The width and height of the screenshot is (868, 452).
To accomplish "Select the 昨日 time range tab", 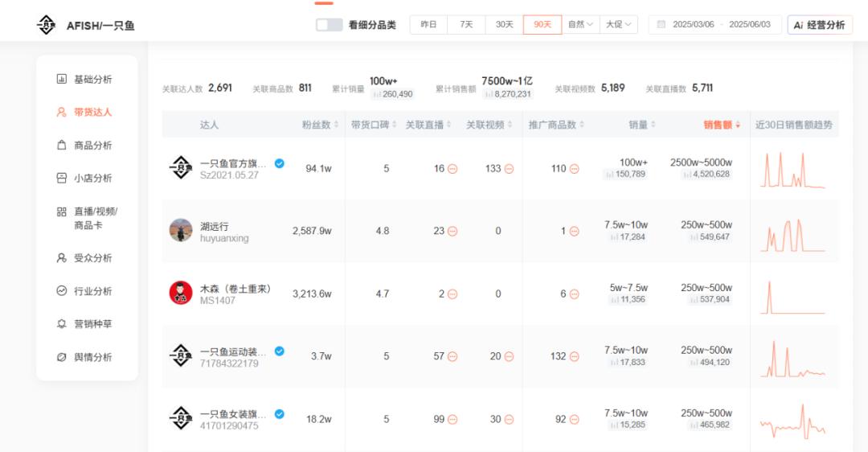I will (428, 24).
